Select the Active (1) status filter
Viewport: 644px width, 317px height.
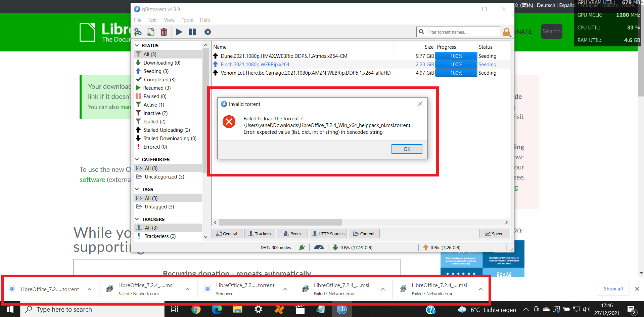(168, 105)
